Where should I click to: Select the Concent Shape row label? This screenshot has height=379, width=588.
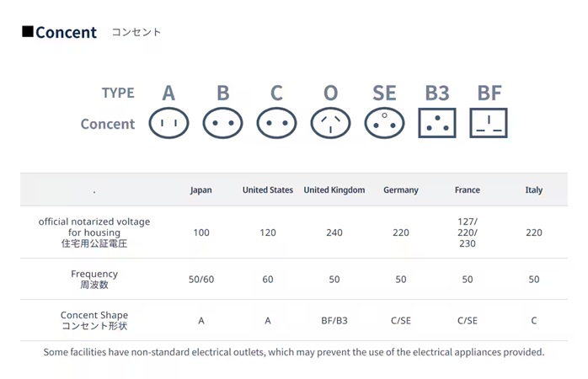(x=94, y=320)
